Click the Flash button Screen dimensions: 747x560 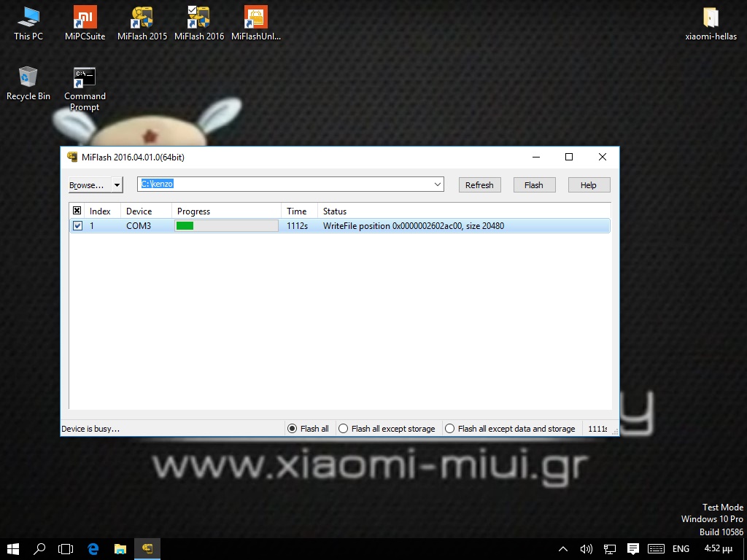tap(534, 185)
